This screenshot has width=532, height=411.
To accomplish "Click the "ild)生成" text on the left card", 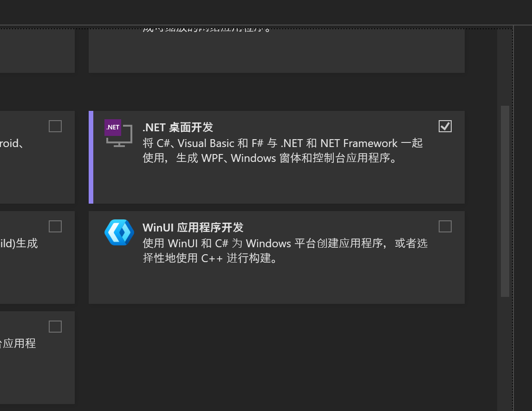I will 19,244.
